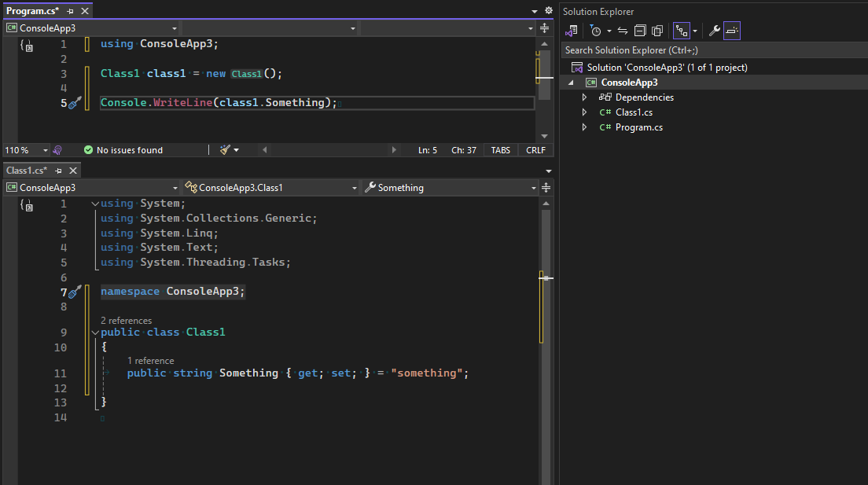Click scroll up arrow in Class1.cs editor
Screen dimensions: 868x485
[x=546, y=203]
